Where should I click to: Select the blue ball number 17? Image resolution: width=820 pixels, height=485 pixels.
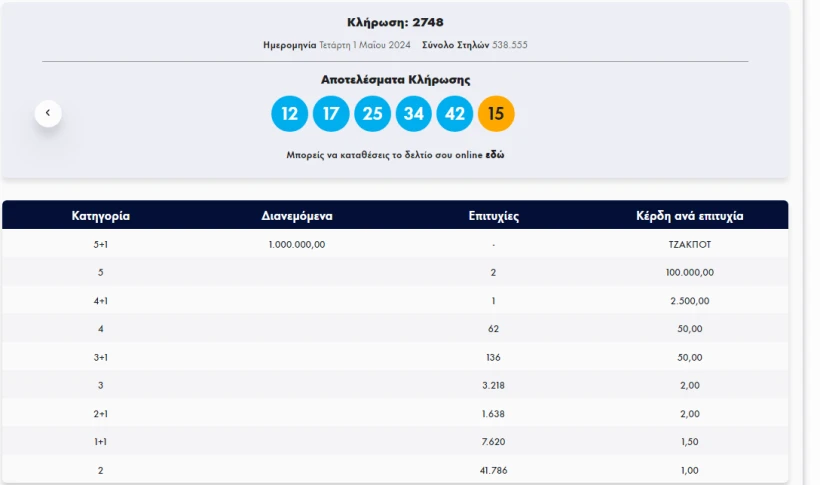coord(331,113)
